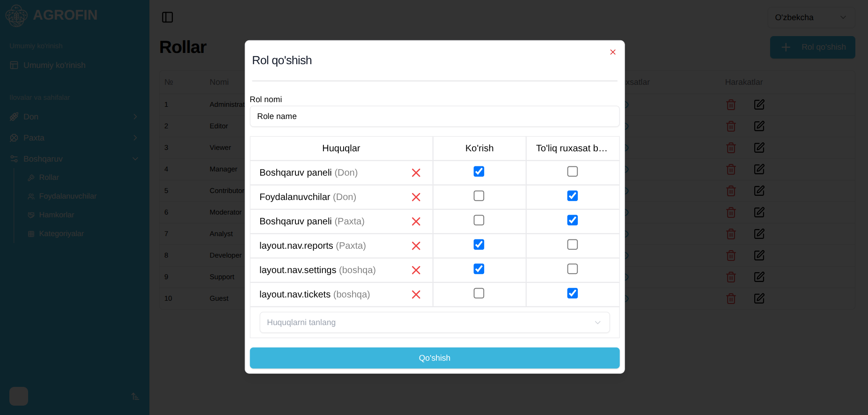The image size is (868, 415).
Task: Uncheck full permission for layout.nav.tickets (boshqa)
Action: tap(572, 293)
